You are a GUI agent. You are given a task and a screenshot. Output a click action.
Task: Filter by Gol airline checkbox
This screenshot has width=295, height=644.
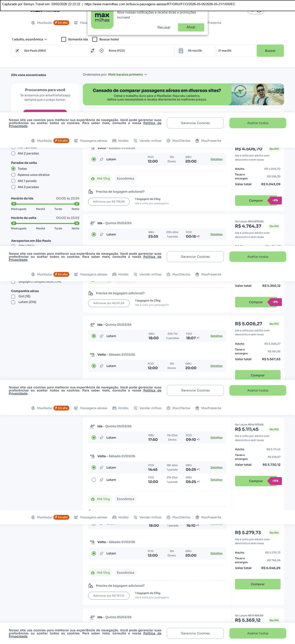click(x=13, y=296)
